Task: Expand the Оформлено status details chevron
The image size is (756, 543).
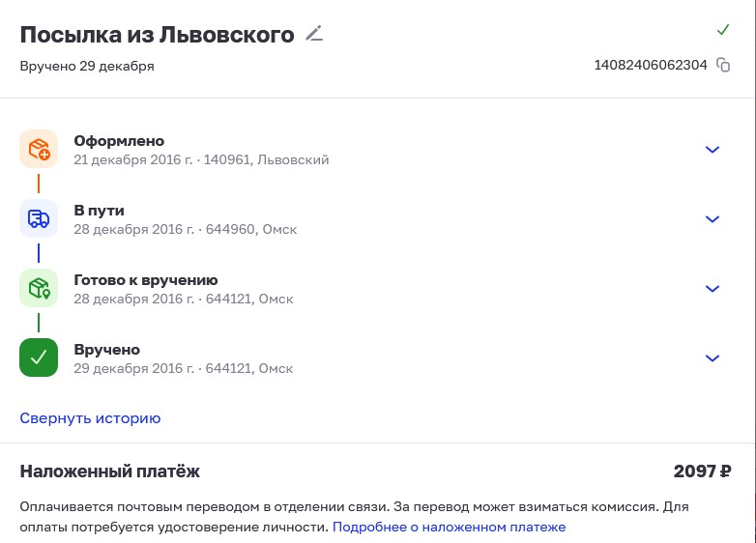Action: (712, 150)
